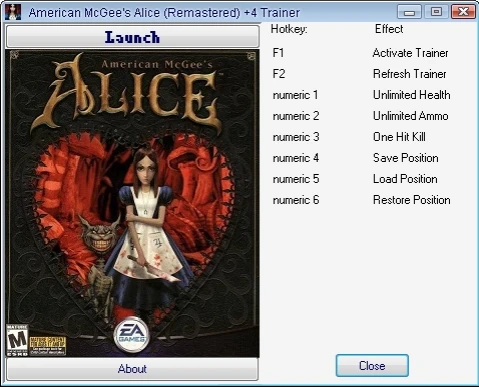Click the 'F2' hotkey label
This screenshot has width=479, height=387.
coord(279,74)
